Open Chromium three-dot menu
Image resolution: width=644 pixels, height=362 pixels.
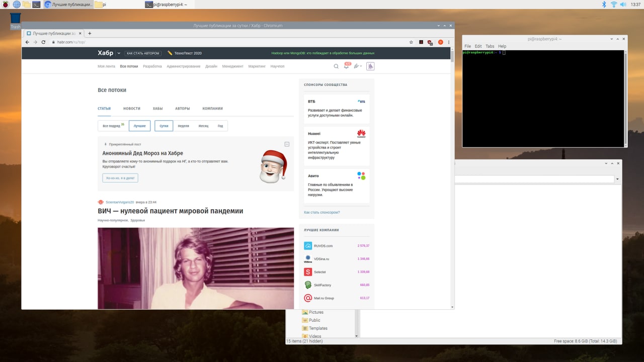coord(449,42)
